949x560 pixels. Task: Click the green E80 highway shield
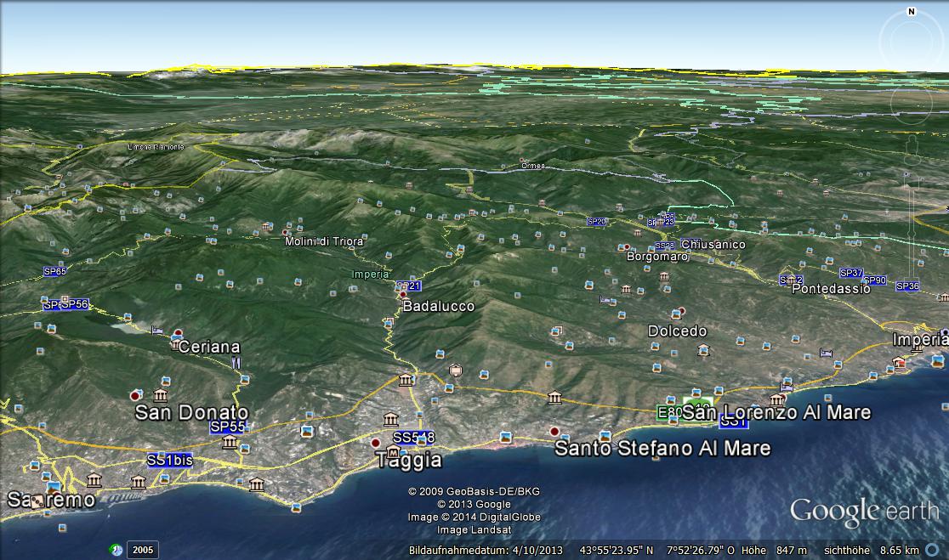coord(669,412)
